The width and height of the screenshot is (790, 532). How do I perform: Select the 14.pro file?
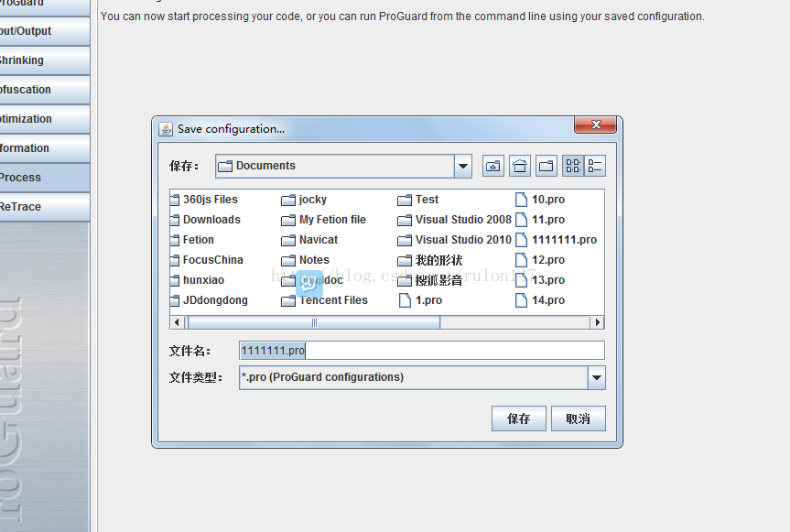click(540, 300)
